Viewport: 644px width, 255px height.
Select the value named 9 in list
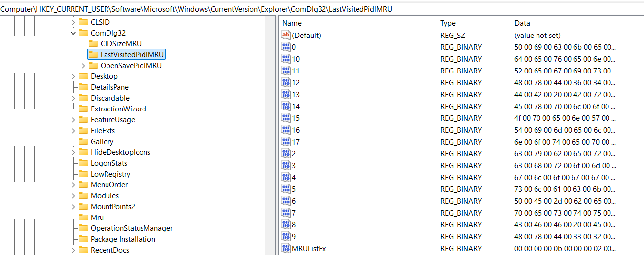coord(294,237)
